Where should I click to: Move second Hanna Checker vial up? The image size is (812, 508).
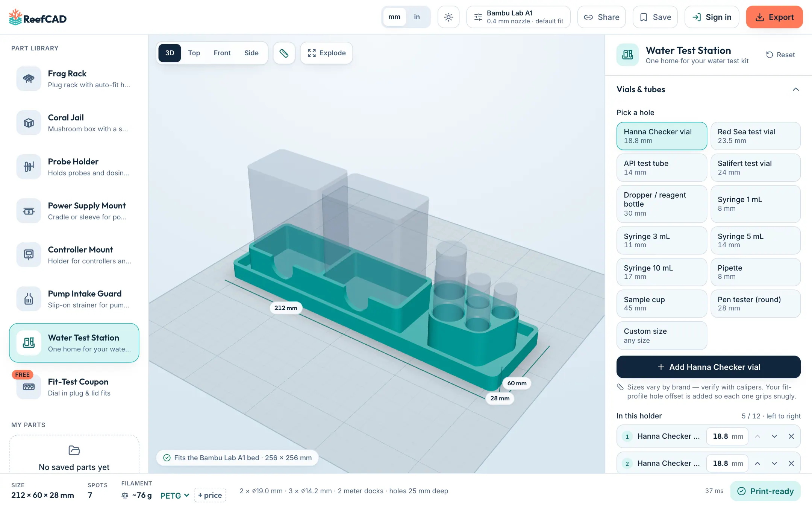(x=757, y=463)
